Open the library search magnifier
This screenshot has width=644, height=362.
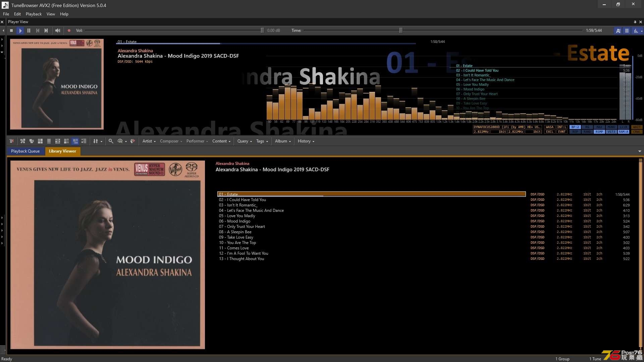(x=111, y=141)
